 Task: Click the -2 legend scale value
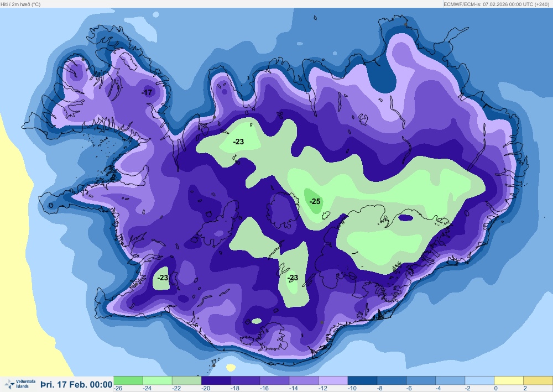pyautogui.click(x=467, y=388)
